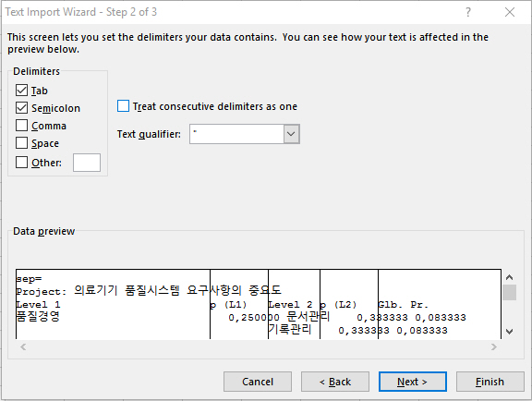The width and height of the screenshot is (532, 401).
Task: Uncheck the Semicolon delimiter checkbox
Action: click(22, 108)
